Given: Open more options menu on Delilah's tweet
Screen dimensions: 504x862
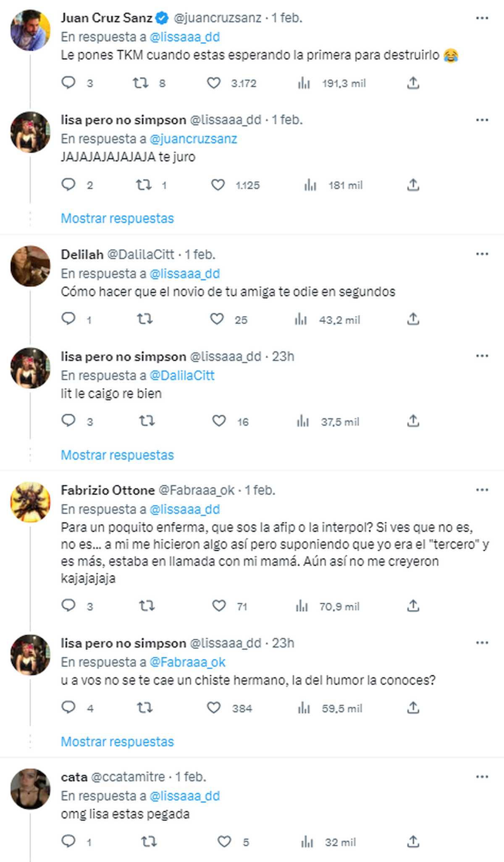Looking at the screenshot, I should 482,254.
